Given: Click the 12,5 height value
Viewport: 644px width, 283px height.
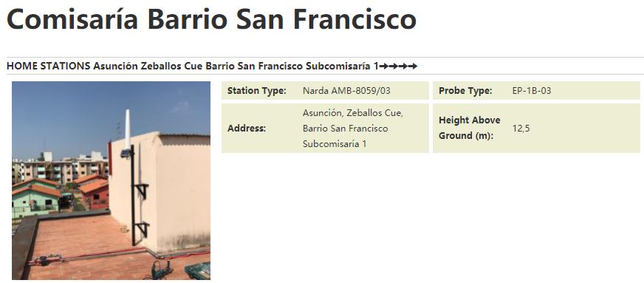Looking at the screenshot, I should [521, 129].
